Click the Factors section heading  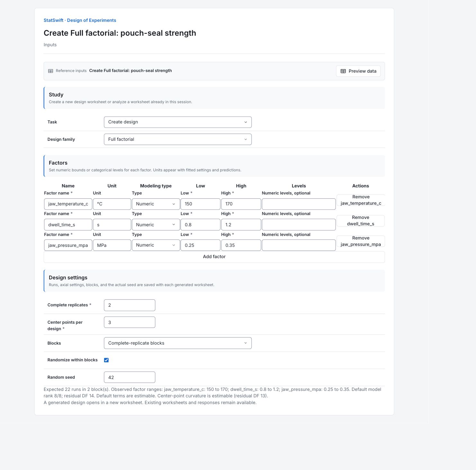coord(58,163)
